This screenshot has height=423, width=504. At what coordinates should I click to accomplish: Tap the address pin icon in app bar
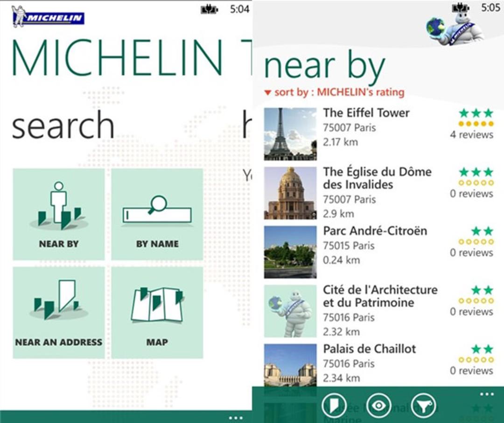[334, 406]
